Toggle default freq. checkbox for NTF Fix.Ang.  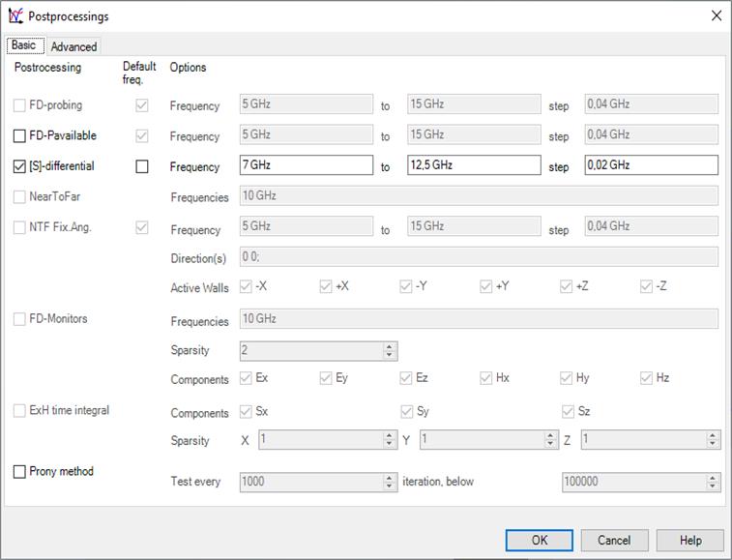tap(142, 227)
